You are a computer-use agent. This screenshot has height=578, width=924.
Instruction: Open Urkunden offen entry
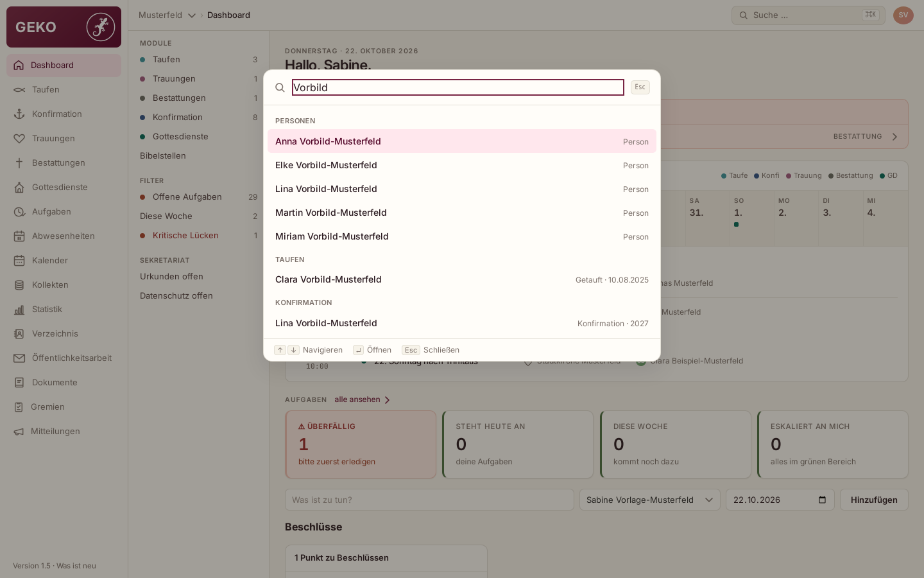pyautogui.click(x=198, y=277)
